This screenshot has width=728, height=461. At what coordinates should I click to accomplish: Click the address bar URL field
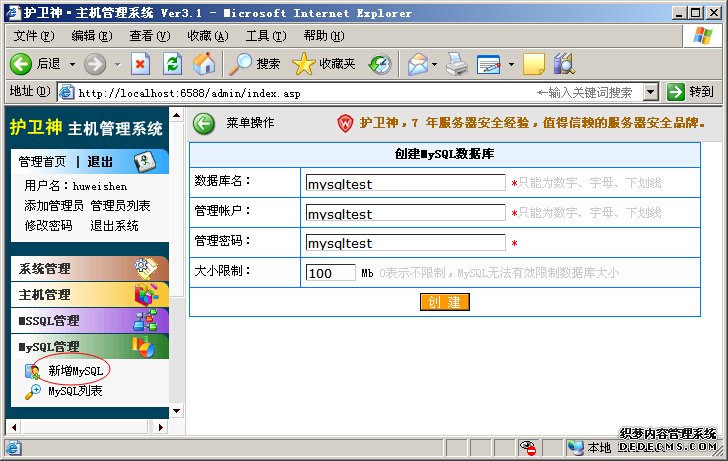(x=349, y=92)
